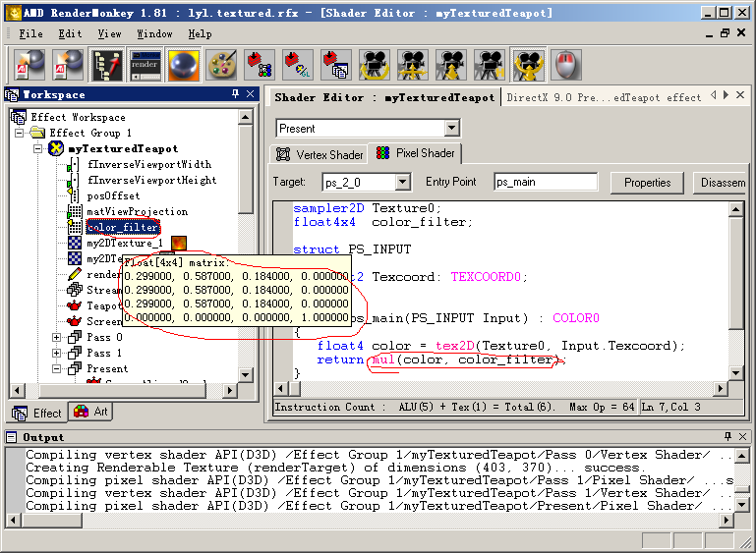Open the View menu

click(x=109, y=33)
